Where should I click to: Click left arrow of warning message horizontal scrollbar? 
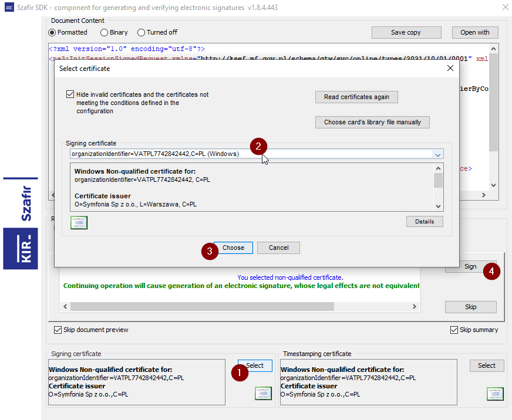(65, 306)
